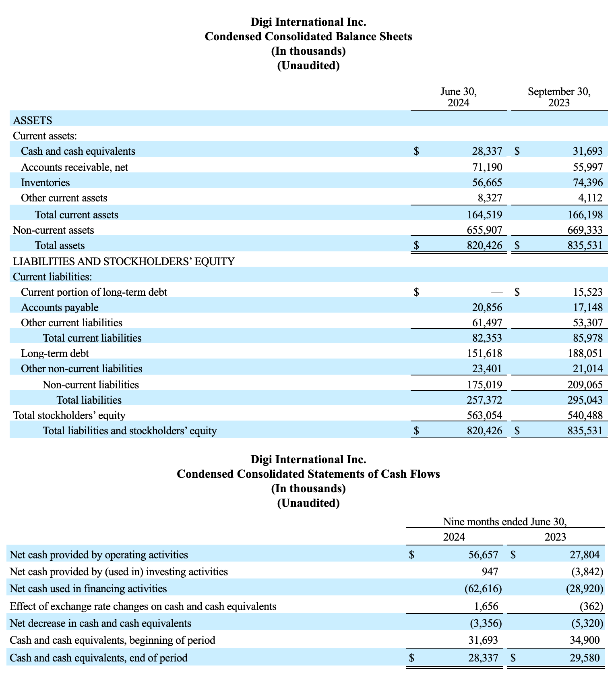
Task: Select the equity value 563,054
Action: pyautogui.click(x=484, y=415)
